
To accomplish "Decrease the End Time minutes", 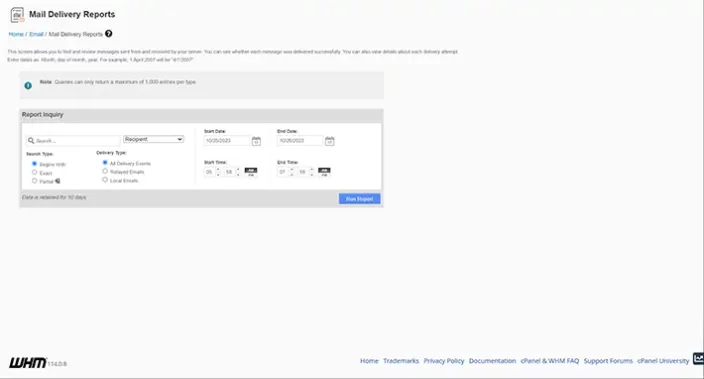I will point(312,175).
